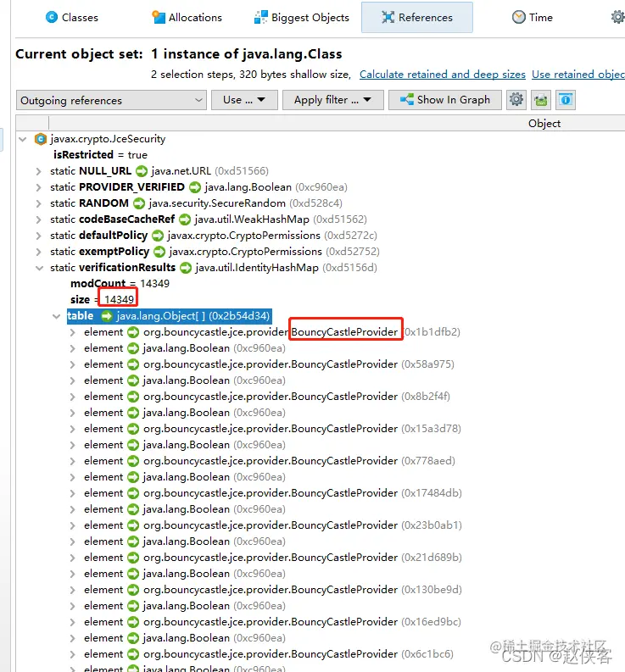Screen dimensions: 625x672
Task: Click arrow icon of element (0x130be9d)
Action: pos(133,590)
